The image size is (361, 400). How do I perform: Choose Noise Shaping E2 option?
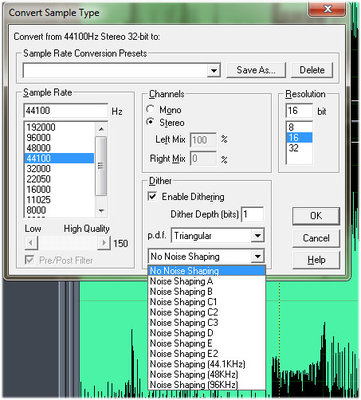[206, 353]
